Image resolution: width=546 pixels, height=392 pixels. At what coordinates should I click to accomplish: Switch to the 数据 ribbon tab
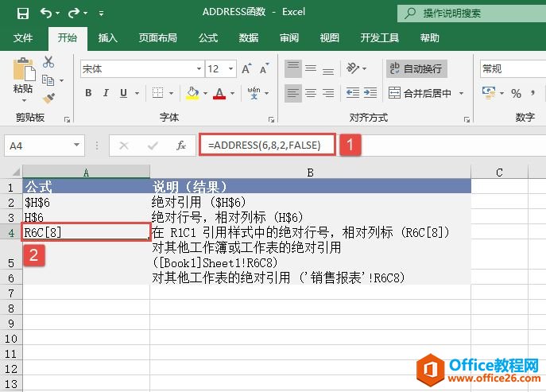coord(248,37)
